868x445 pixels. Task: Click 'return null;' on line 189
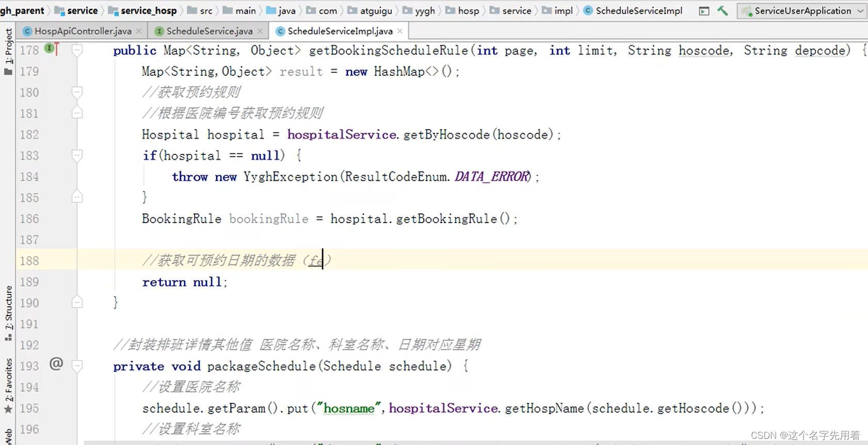click(x=185, y=282)
